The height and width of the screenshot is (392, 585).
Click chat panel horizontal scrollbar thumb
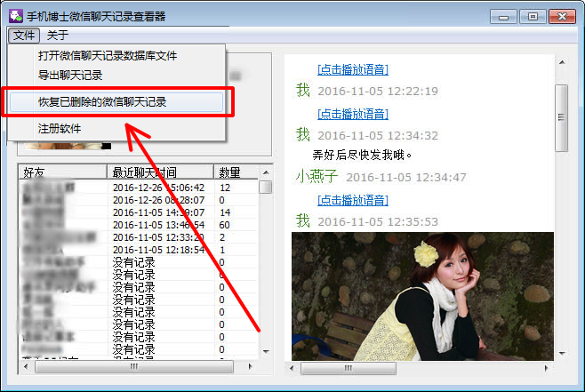(x=349, y=369)
